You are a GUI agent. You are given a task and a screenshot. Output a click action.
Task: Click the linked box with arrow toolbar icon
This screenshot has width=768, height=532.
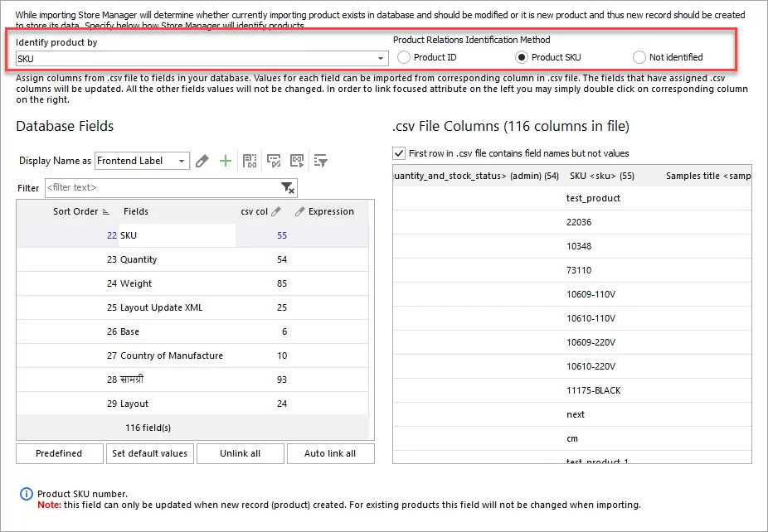pyautogui.click(x=297, y=161)
